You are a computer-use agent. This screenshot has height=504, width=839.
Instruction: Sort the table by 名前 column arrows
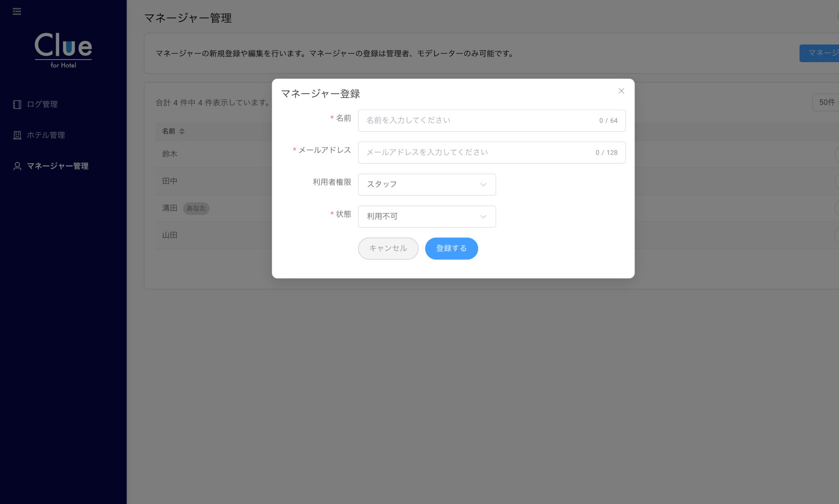click(x=182, y=131)
